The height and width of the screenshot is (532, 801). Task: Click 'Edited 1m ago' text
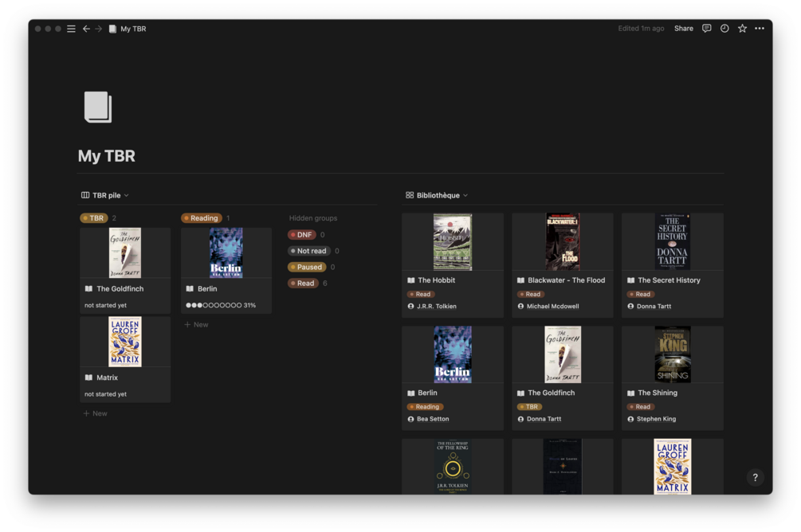(x=641, y=28)
